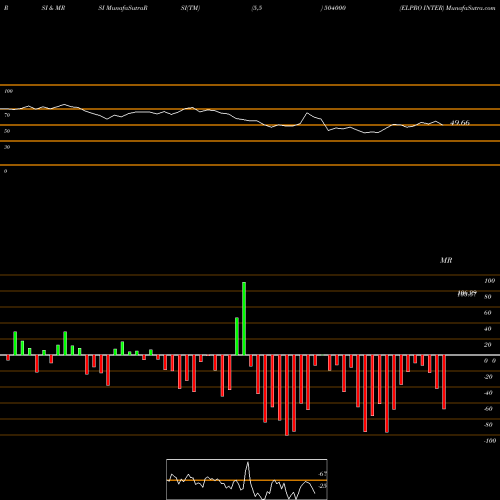Viewport: 500px width, 500px height.
Task: Click the 49.66 RSI value label
Action: pos(460,123)
